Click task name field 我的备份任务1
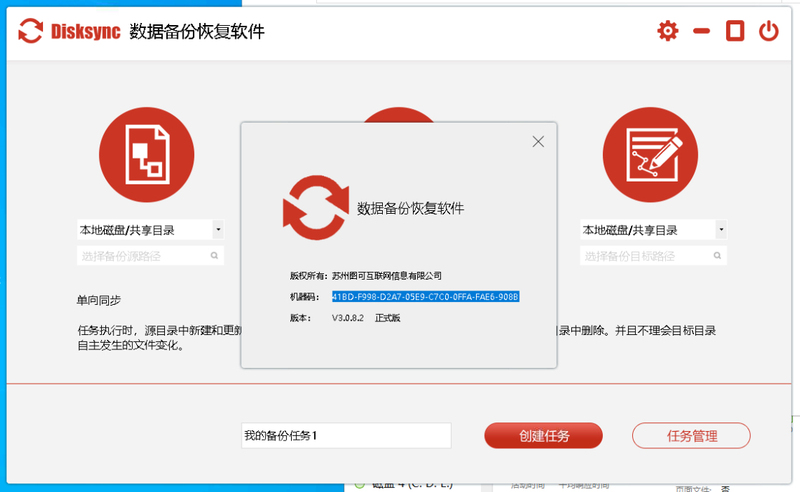Image resolution: width=800 pixels, height=492 pixels. [x=346, y=435]
